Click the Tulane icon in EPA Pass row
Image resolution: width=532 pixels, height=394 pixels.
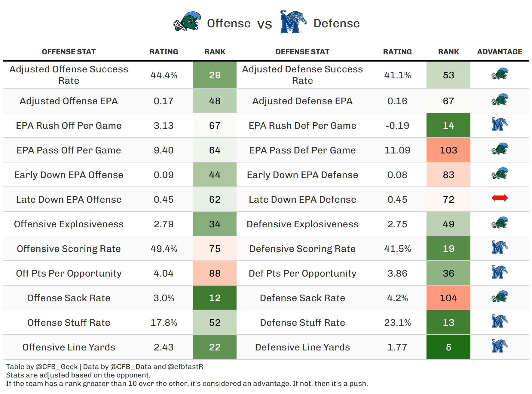[x=500, y=149]
